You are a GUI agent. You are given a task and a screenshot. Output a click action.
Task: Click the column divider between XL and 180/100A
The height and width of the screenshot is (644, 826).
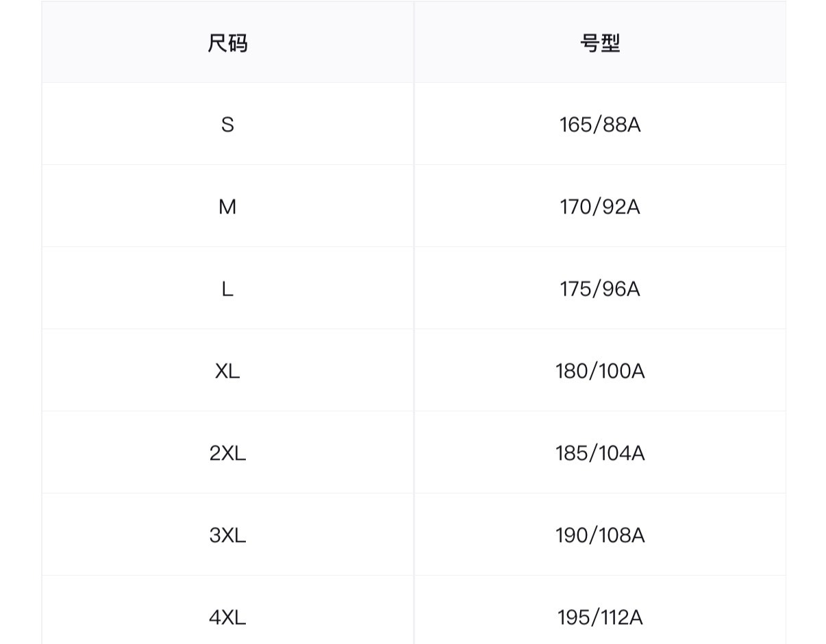pos(414,371)
